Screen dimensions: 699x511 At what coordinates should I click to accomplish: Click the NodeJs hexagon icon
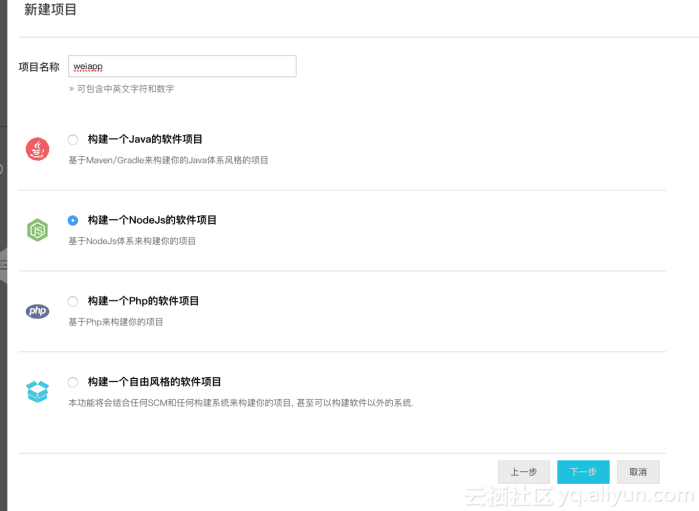click(37, 230)
